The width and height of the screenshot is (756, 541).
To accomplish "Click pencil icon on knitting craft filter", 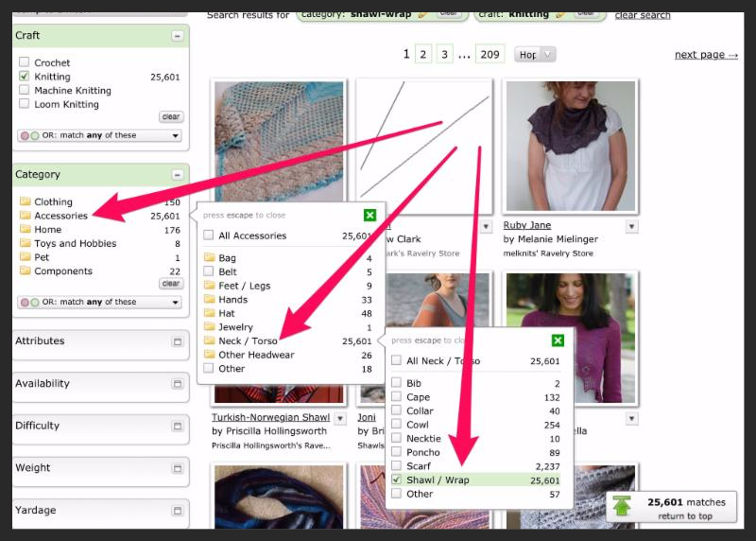I will pyautogui.click(x=560, y=13).
